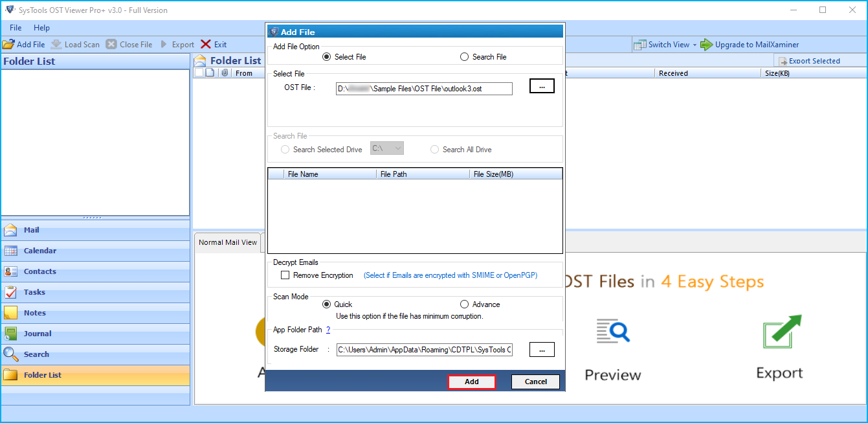Open Calendar section in sidebar
868x423 pixels.
(x=95, y=251)
